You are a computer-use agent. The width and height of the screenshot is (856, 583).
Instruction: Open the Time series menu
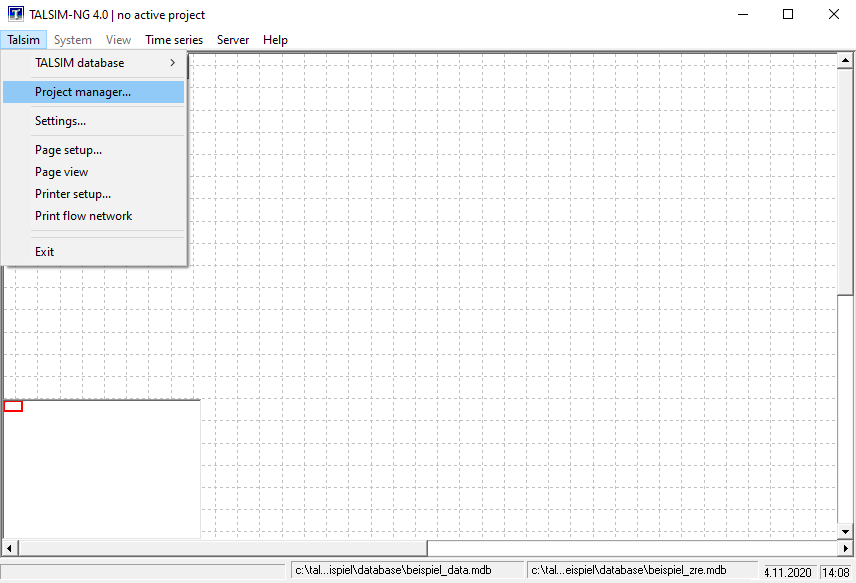pyautogui.click(x=174, y=40)
